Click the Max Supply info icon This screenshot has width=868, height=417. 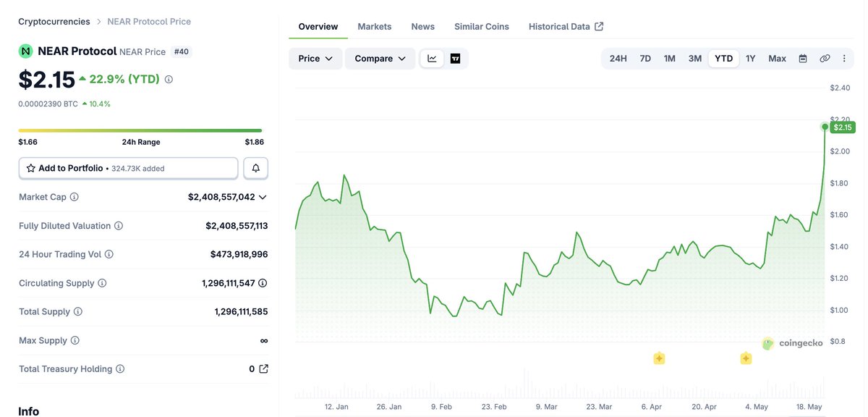(75, 340)
